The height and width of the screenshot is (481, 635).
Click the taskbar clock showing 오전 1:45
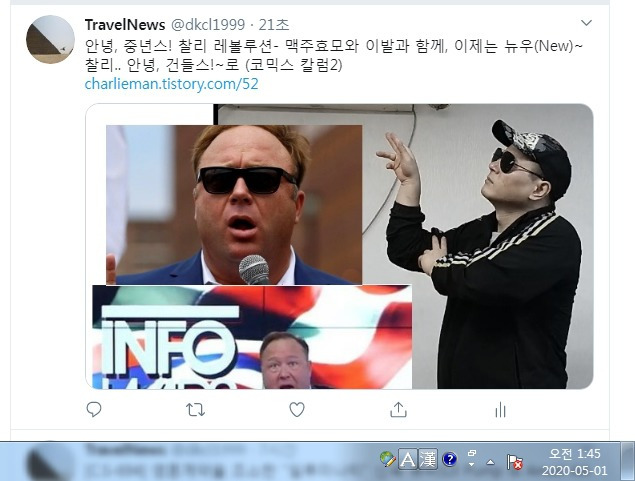click(x=575, y=462)
